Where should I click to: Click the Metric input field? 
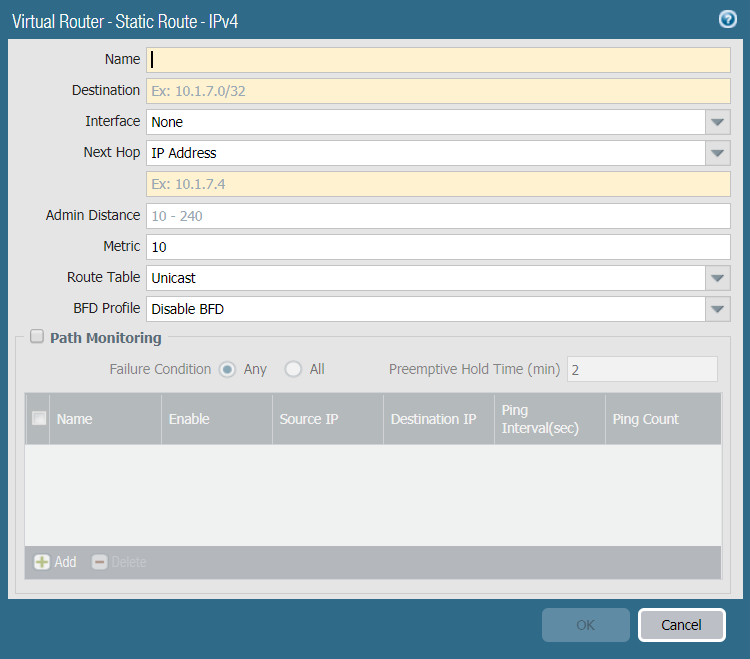click(x=438, y=247)
